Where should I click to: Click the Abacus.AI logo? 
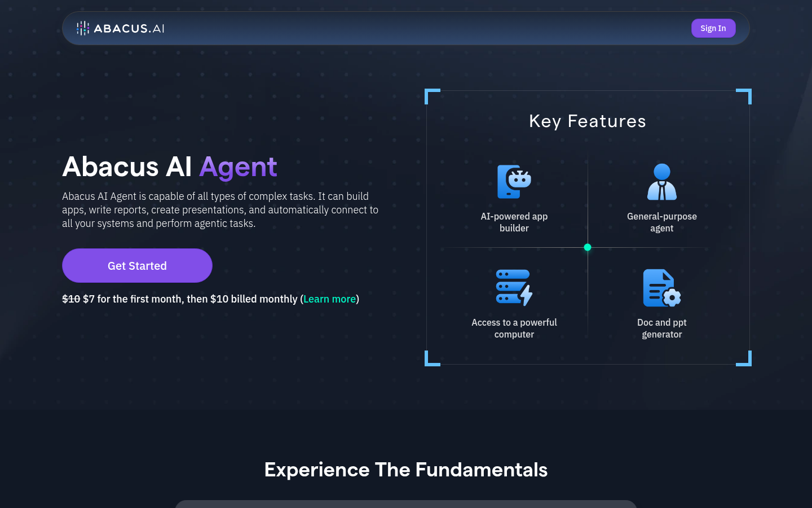coord(121,28)
